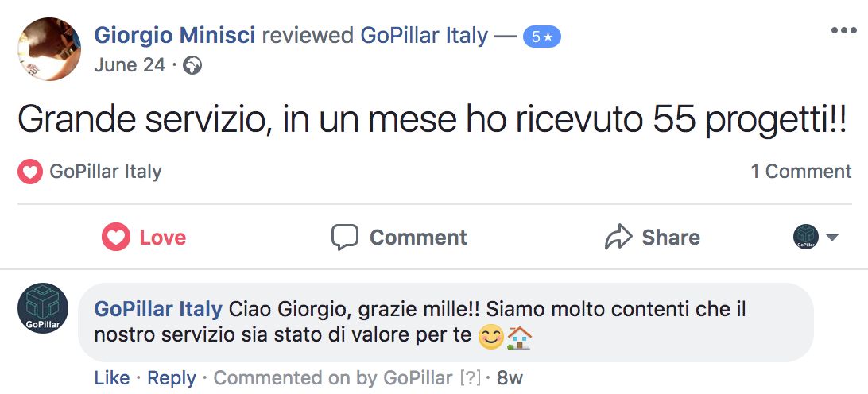868x394 pixels.
Task: Click the speech bubble Comment icon
Action: 345,238
